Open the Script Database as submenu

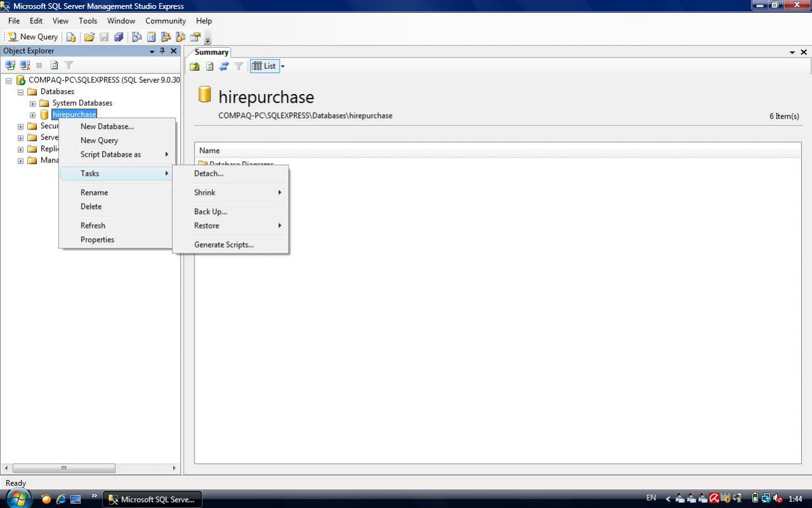[x=117, y=154]
